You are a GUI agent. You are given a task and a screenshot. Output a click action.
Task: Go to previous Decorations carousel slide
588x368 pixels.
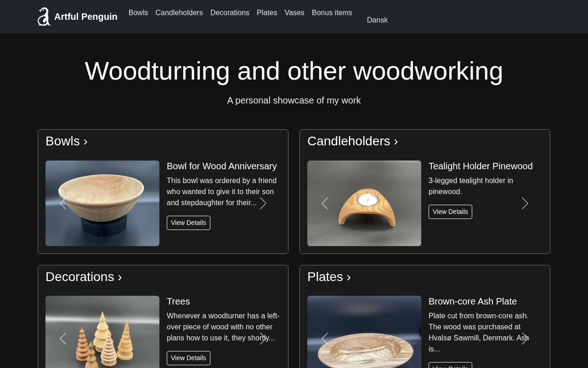click(x=63, y=339)
